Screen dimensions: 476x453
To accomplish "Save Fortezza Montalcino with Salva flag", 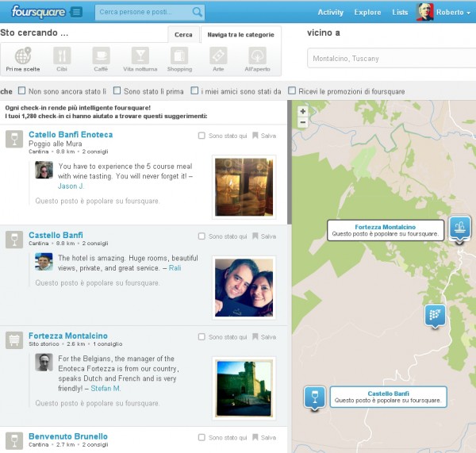I will 264,337.
